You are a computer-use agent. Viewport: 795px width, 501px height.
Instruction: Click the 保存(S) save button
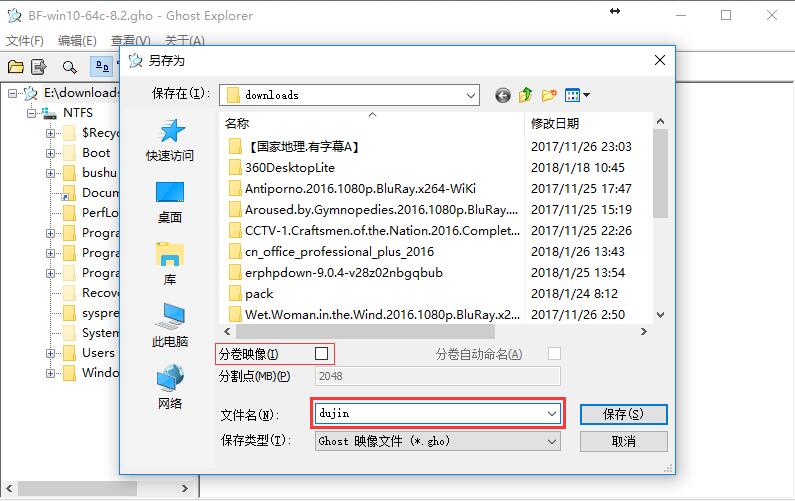pyautogui.click(x=624, y=414)
